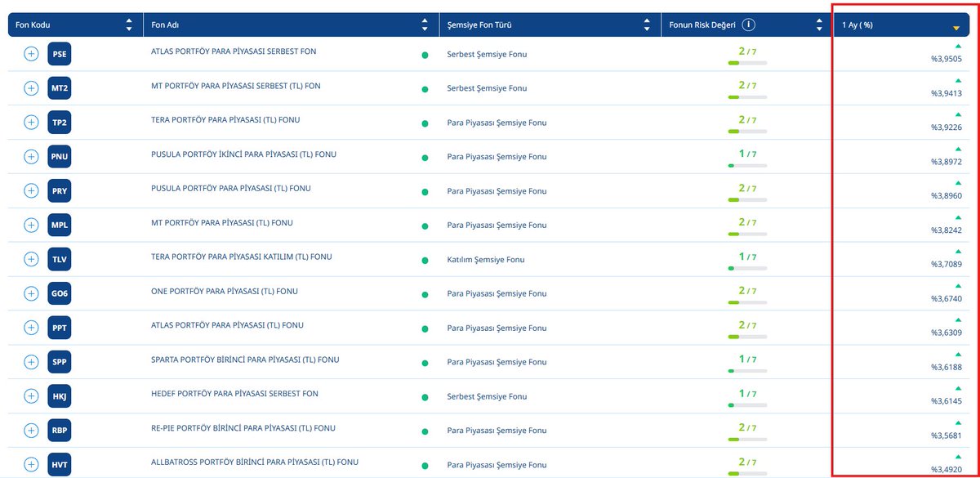This screenshot has width=980, height=478.
Task: Expand the MPL fund row plus icon
Action: click(31, 225)
